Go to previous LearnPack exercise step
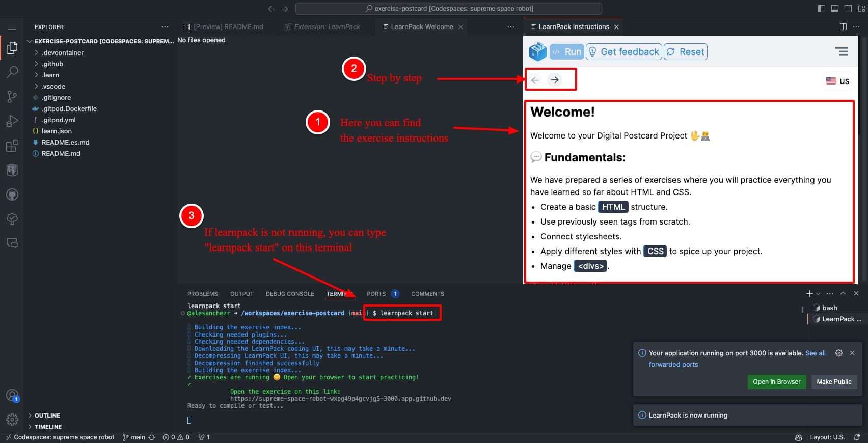 (535, 80)
